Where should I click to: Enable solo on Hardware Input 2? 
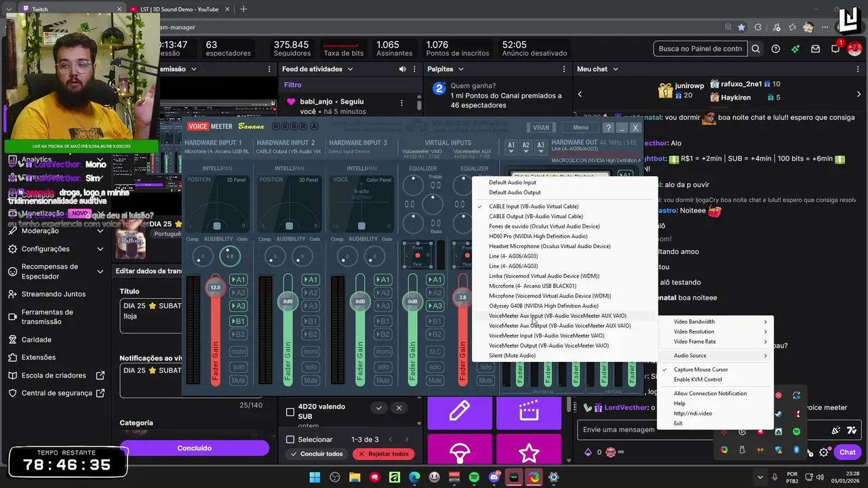(311, 367)
